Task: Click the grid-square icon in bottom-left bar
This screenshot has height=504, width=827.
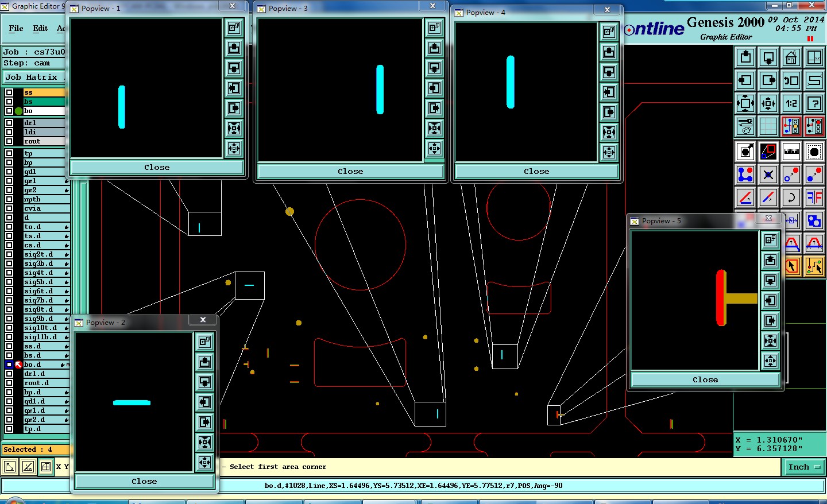Action: coord(46,467)
